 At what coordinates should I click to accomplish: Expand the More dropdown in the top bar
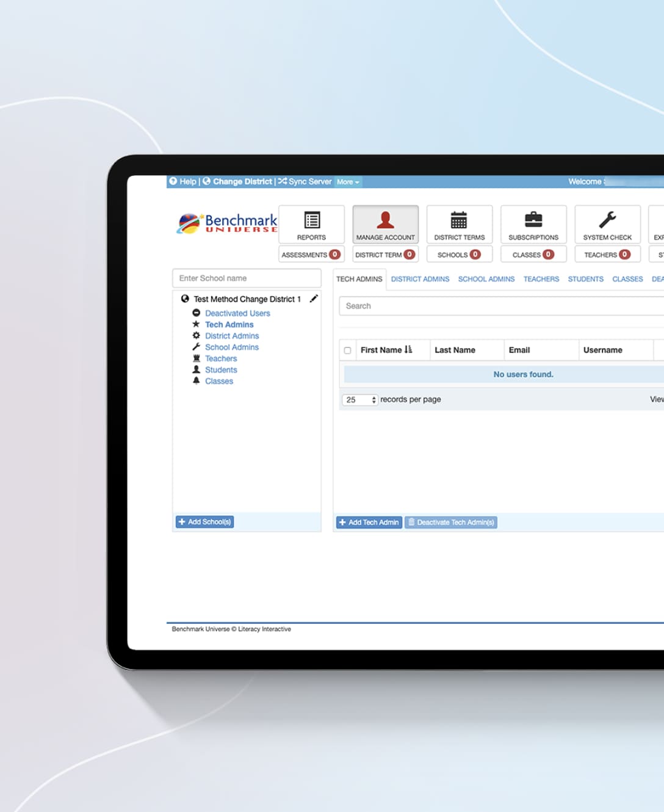(347, 181)
